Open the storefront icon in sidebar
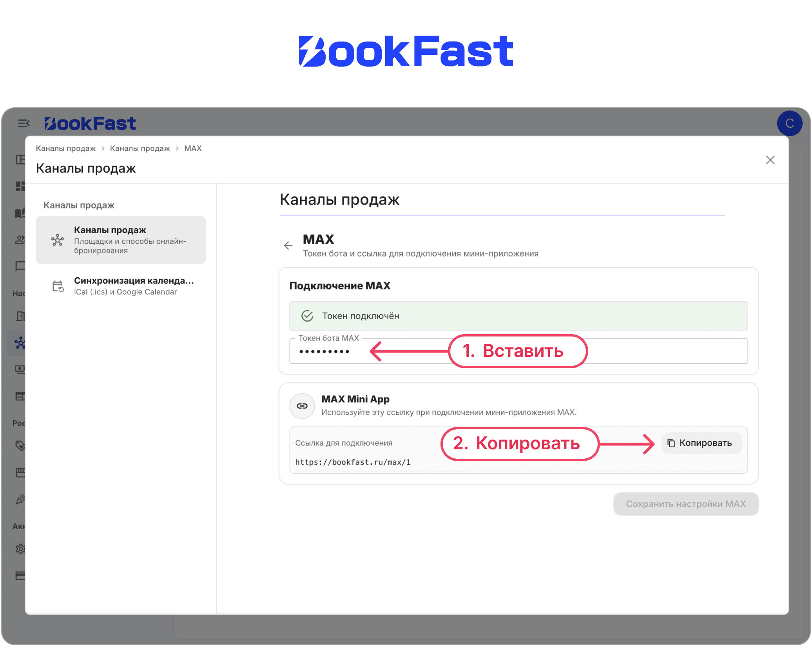 click(x=20, y=473)
